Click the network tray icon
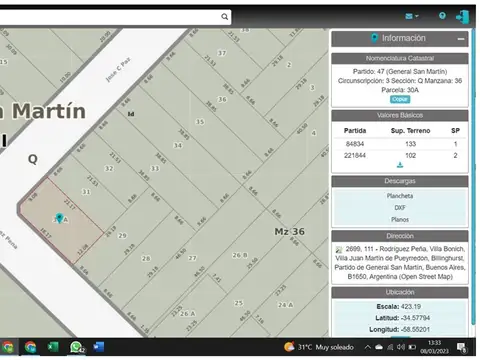The width and height of the screenshot is (480, 360). 390,347
